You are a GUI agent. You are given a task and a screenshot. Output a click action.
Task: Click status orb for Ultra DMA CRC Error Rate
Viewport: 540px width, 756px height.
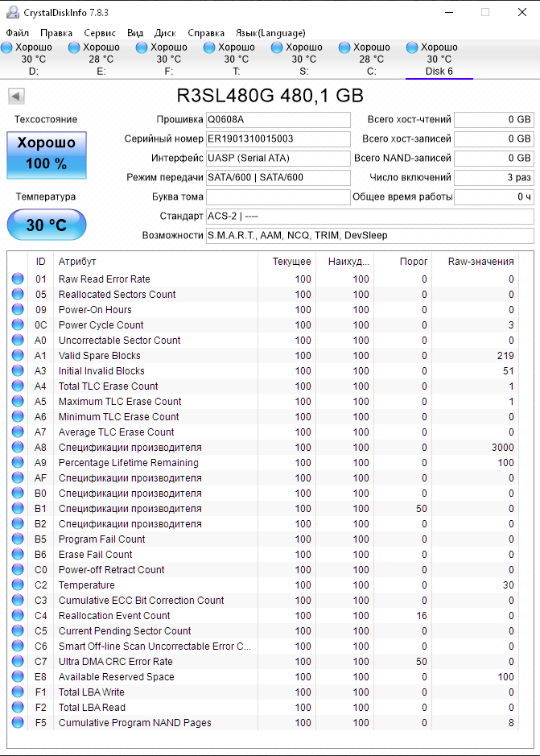pos(18,662)
